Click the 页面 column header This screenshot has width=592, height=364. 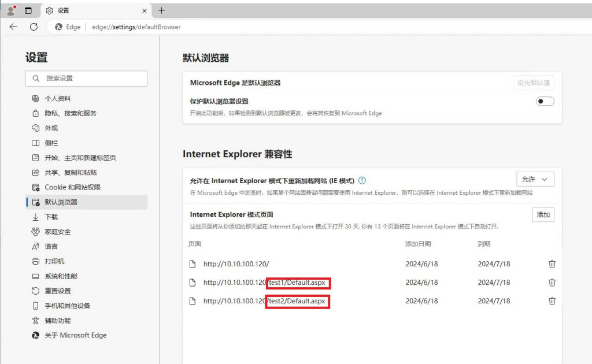coord(195,244)
